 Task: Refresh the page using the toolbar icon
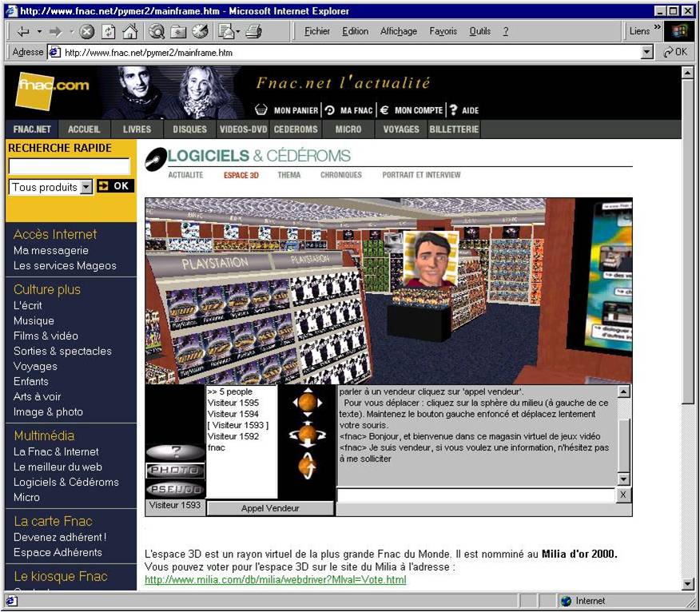(109, 32)
